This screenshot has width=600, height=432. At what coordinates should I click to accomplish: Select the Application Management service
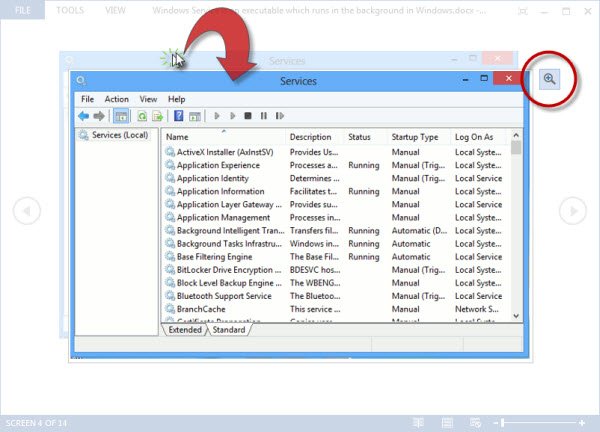pyautogui.click(x=335, y=217)
